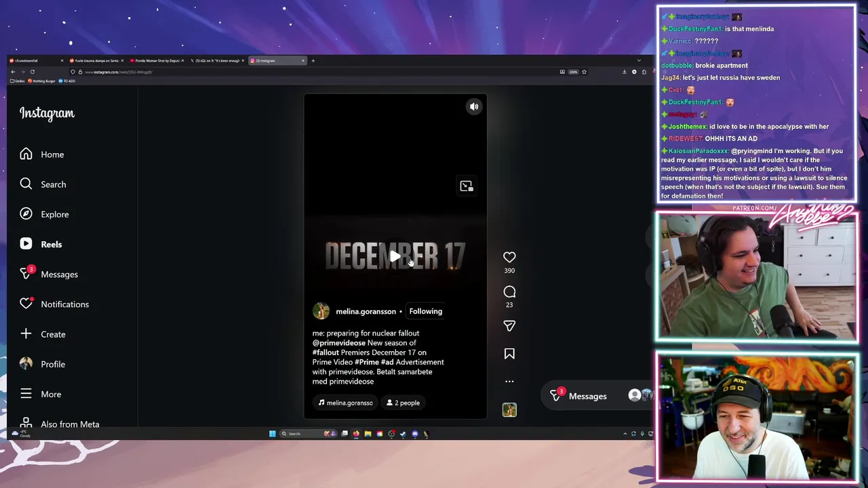Open the @primevideose mention
The image size is (868, 488).
pos(339,343)
